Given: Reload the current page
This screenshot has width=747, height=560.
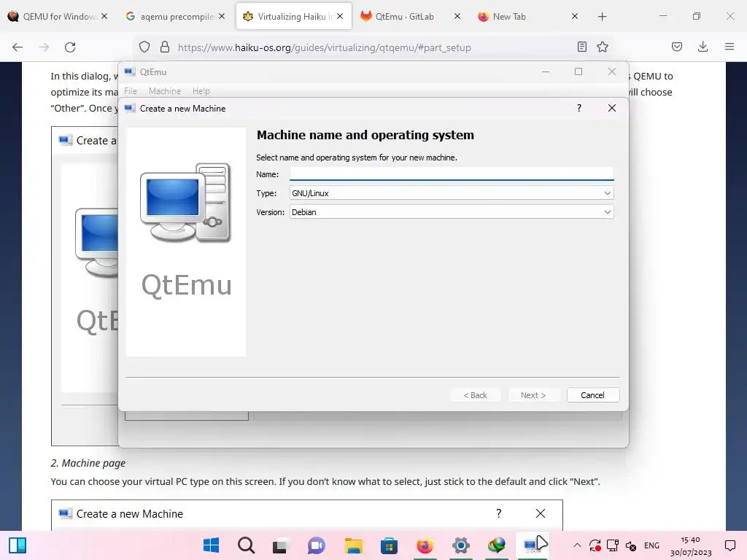Looking at the screenshot, I should pos(70,47).
